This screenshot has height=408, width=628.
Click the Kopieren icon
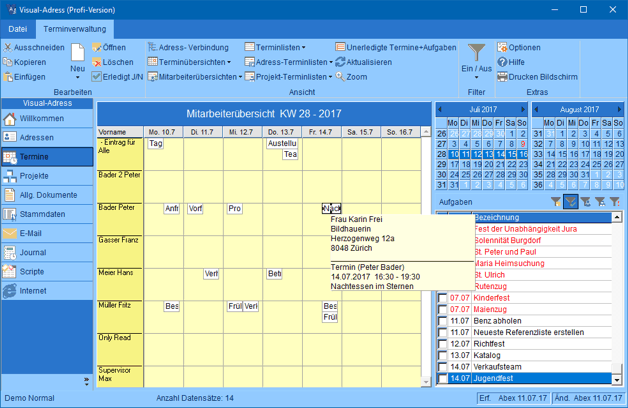(x=8, y=62)
